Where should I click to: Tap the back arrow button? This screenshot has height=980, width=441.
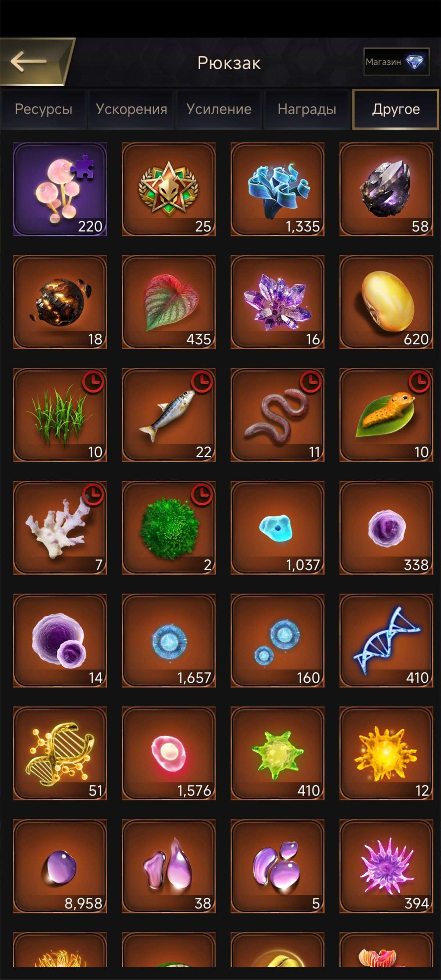[x=33, y=61]
